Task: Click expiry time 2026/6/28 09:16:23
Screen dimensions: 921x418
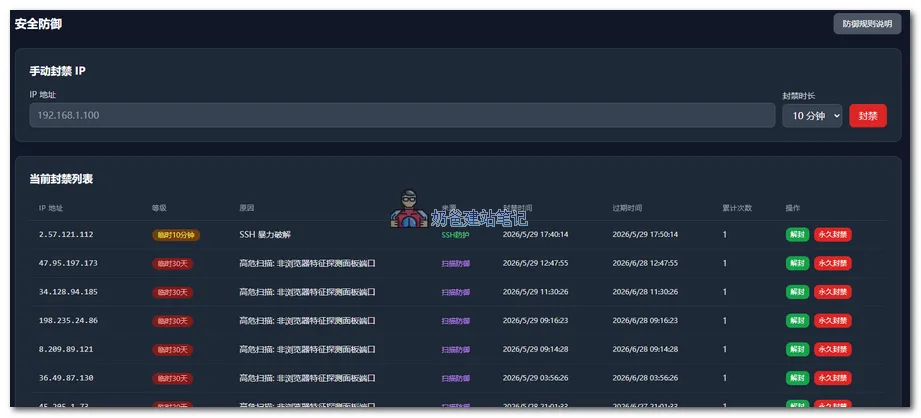Action: point(645,321)
